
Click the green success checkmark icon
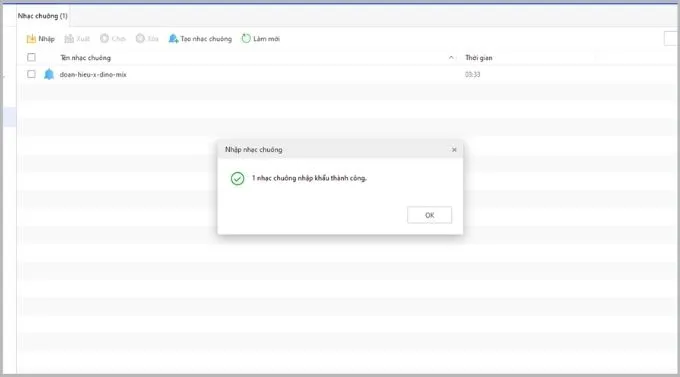(237, 178)
